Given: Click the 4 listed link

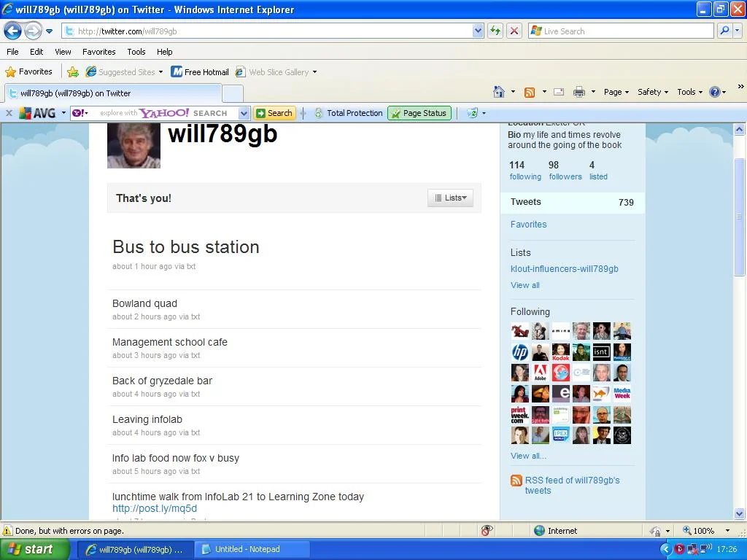Looking at the screenshot, I should coord(598,171).
